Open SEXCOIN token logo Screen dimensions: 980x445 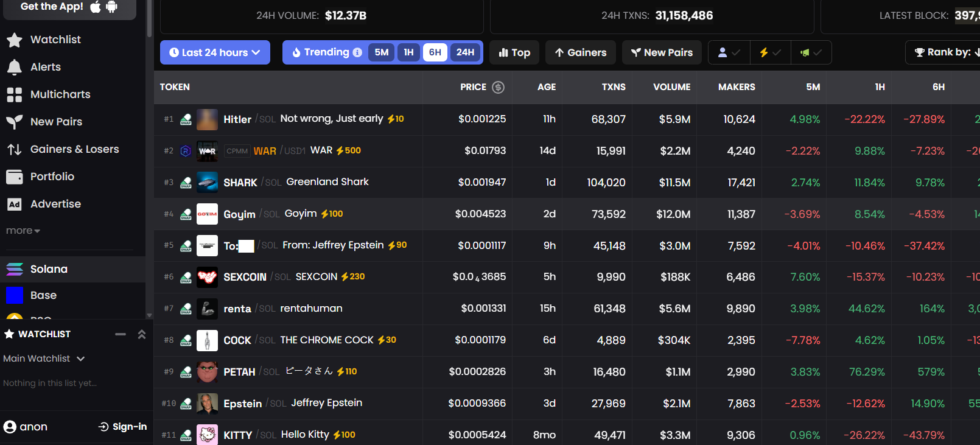pyautogui.click(x=207, y=277)
